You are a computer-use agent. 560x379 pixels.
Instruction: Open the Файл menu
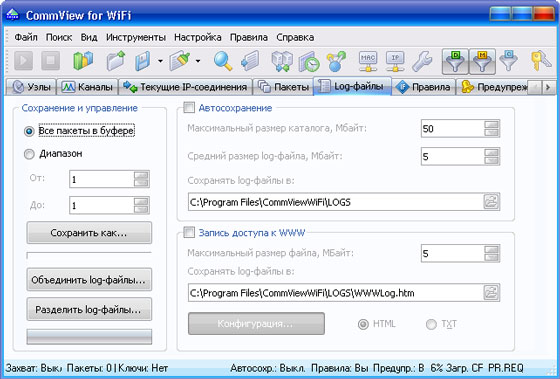tap(26, 37)
